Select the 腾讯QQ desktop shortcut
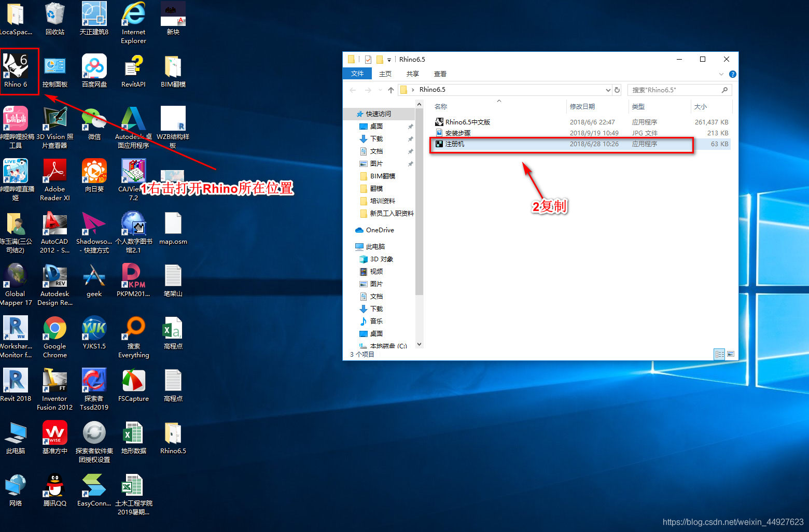The width and height of the screenshot is (809, 532). point(55,490)
